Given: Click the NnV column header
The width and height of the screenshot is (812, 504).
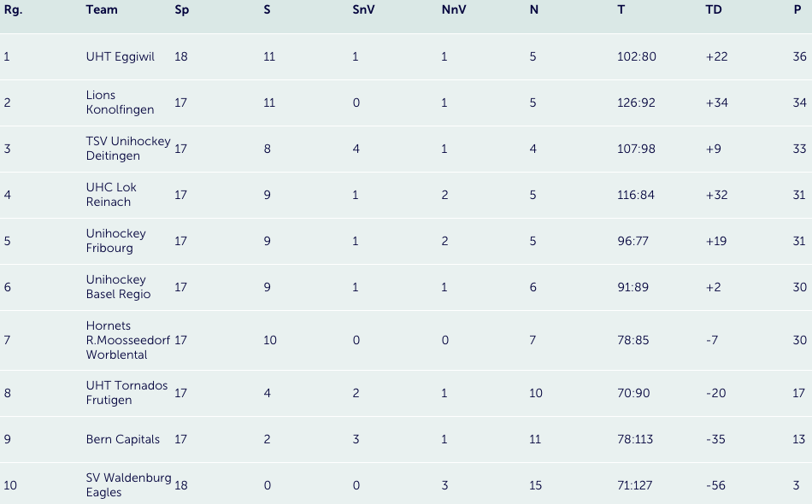Looking at the screenshot, I should 454,10.
